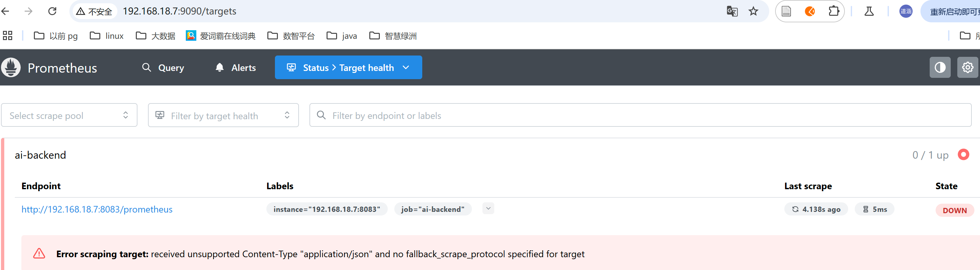Click the 5ms scrape duration badge
Screen dimensions: 980x270
tap(874, 209)
